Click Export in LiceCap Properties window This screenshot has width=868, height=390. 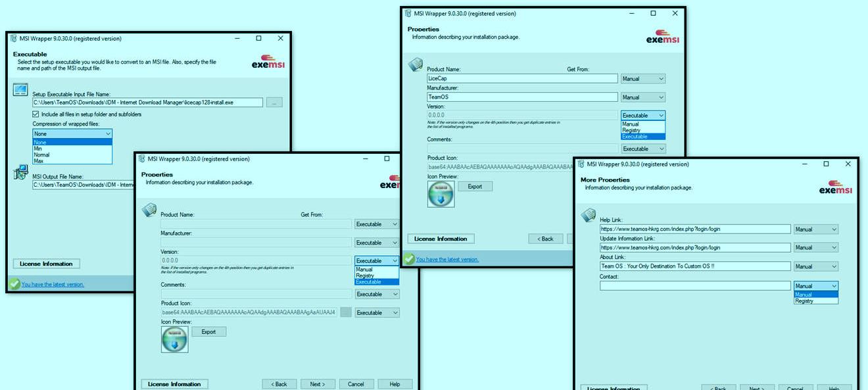pos(475,186)
